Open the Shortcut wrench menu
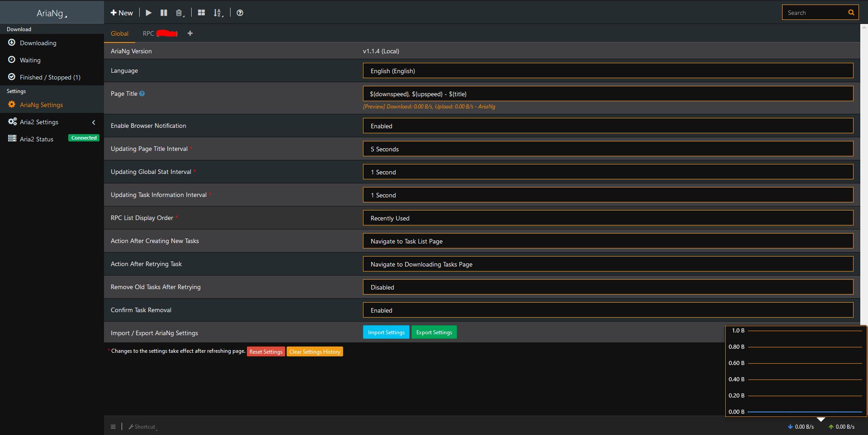Image resolution: width=868 pixels, height=435 pixels. click(x=142, y=427)
